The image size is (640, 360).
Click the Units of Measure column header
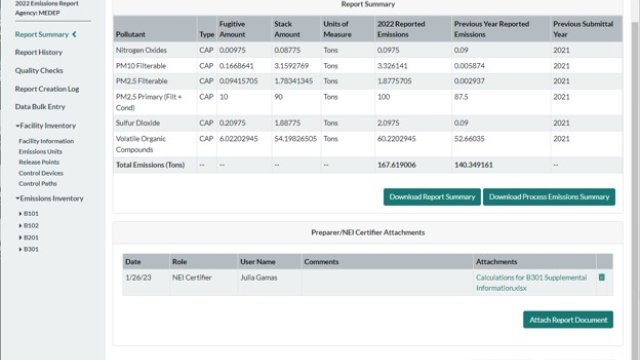pyautogui.click(x=347, y=29)
